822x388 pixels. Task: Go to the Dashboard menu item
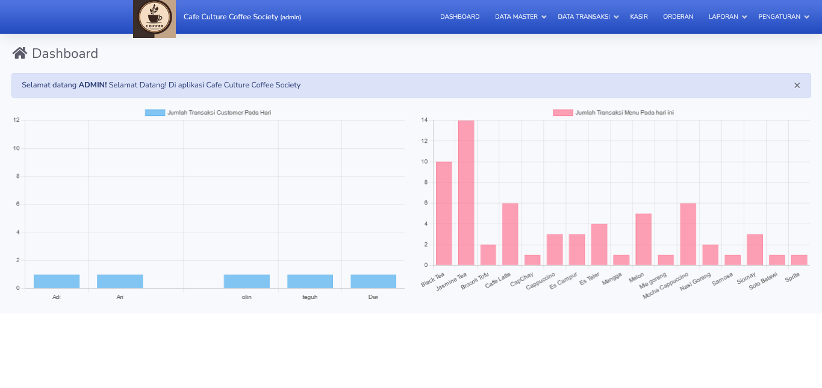460,17
